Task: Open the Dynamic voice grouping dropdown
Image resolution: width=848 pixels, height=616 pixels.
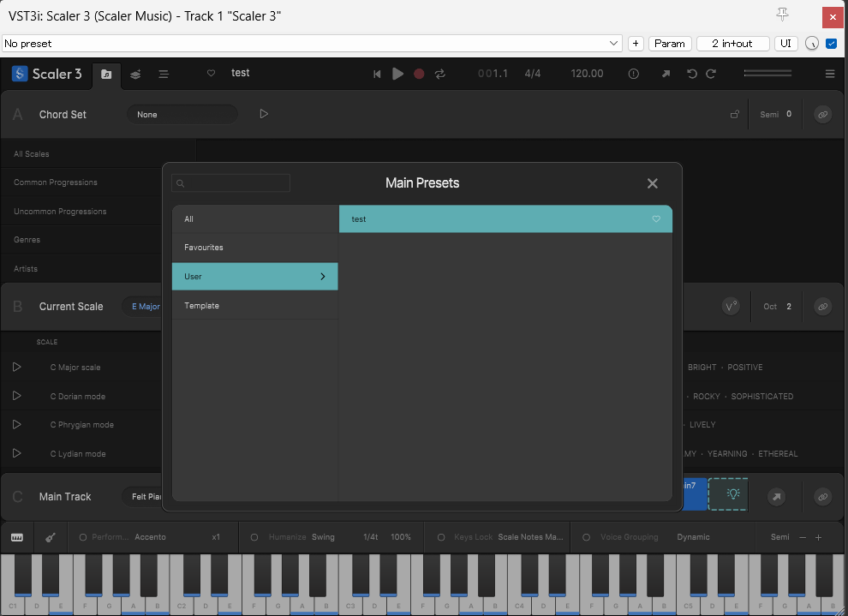Action: (x=693, y=537)
